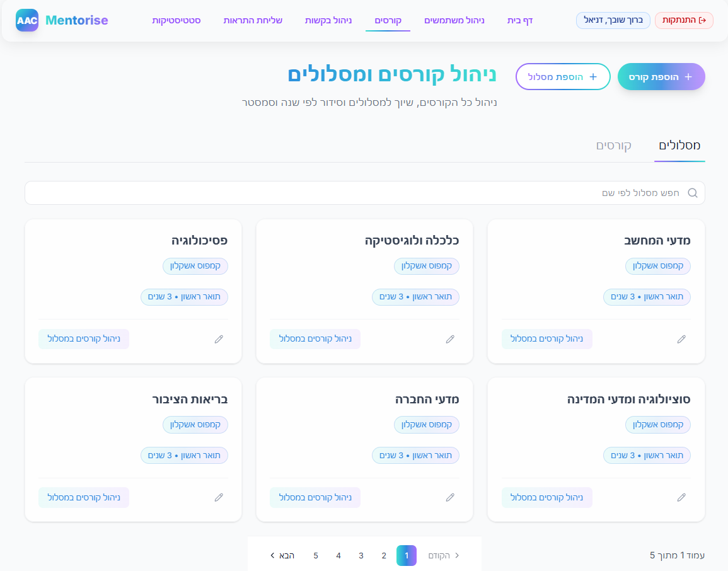Jump to pagination page 4

tap(338, 556)
